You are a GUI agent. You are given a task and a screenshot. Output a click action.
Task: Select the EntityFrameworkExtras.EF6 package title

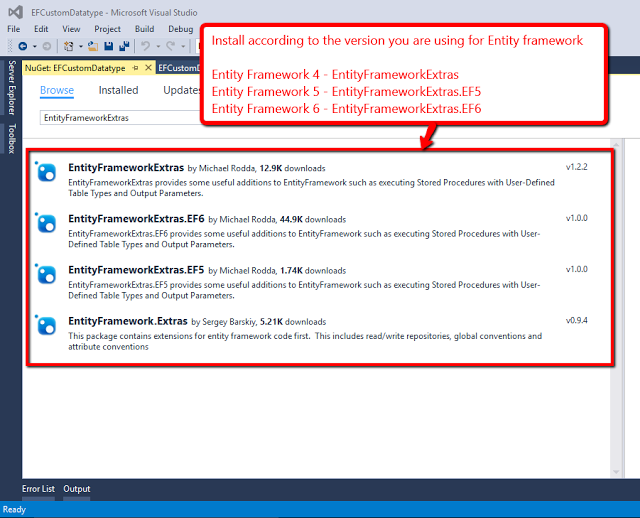point(136,219)
